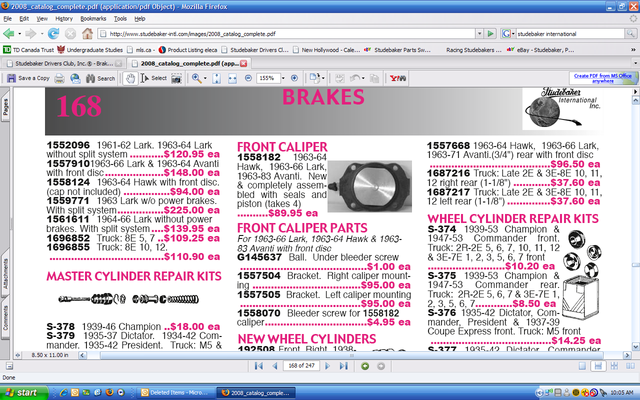Click Firefox Home button
Viewport: 640px width, 400px height.
(x=87, y=33)
